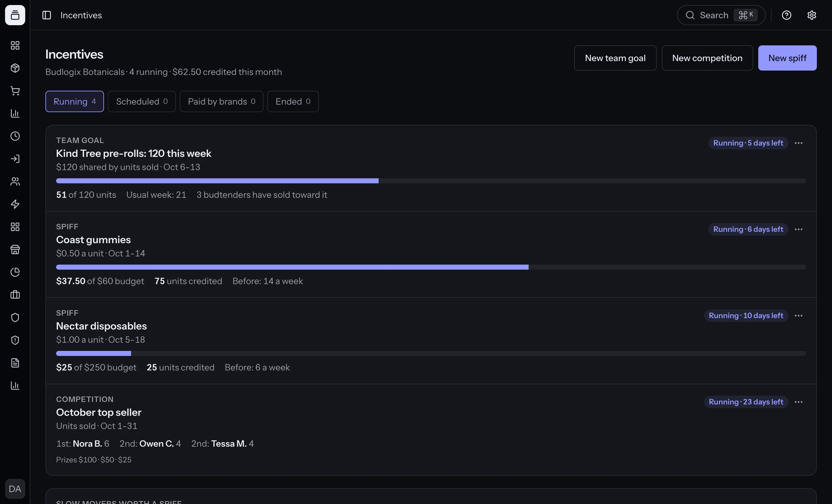Open more options for October top seller
This screenshot has height=504, width=832.
[799, 402]
